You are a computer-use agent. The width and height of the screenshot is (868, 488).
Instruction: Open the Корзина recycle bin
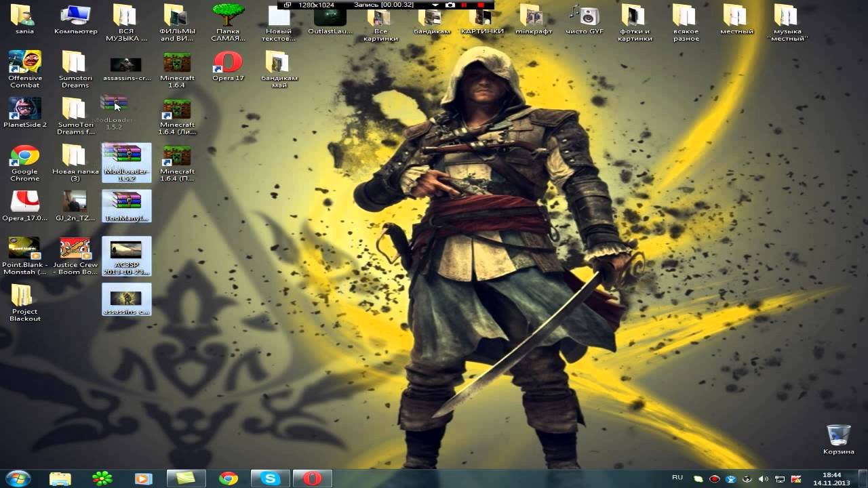point(838,439)
